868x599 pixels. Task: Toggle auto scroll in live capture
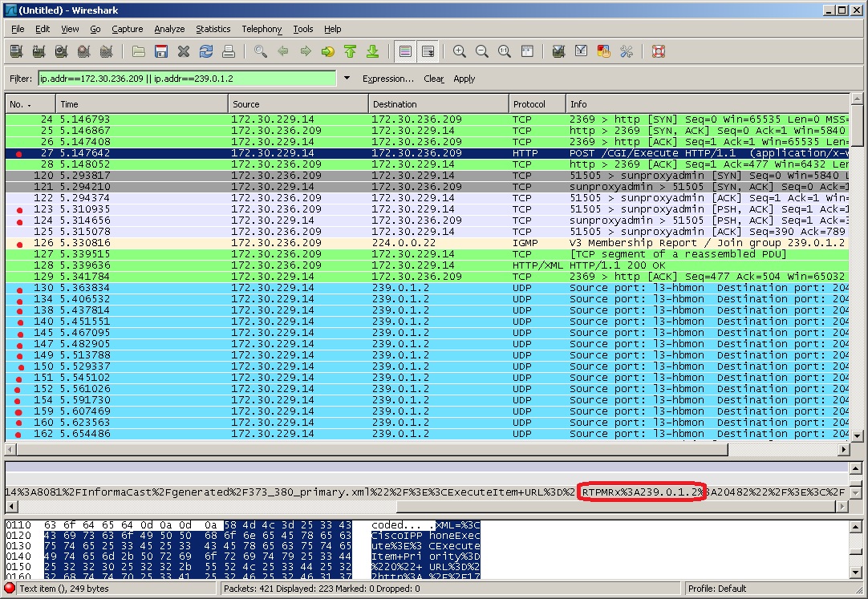point(428,51)
